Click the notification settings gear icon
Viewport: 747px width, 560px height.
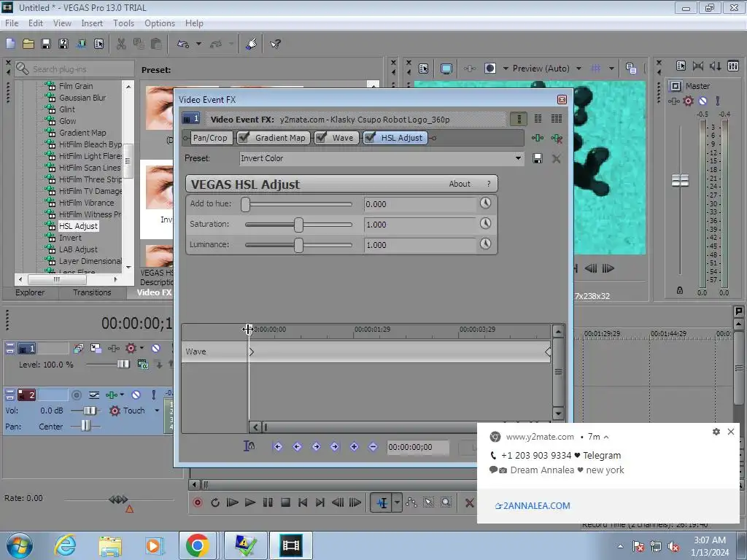pyautogui.click(x=716, y=432)
